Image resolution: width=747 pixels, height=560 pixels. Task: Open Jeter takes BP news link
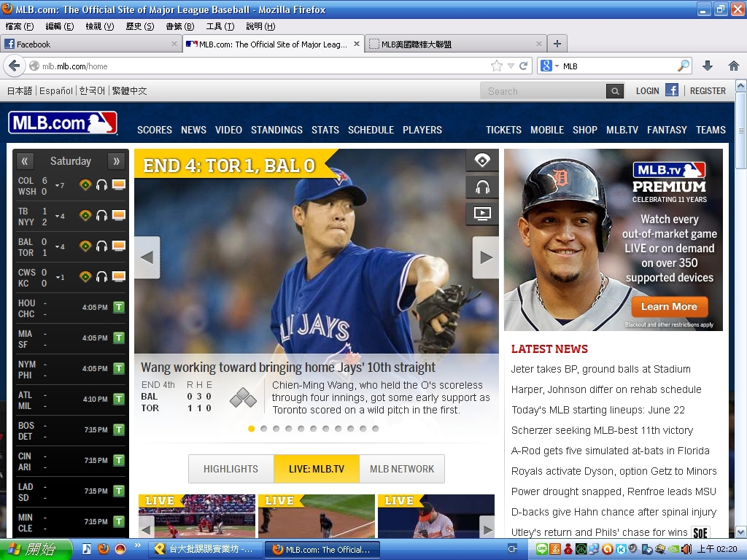coord(601,369)
